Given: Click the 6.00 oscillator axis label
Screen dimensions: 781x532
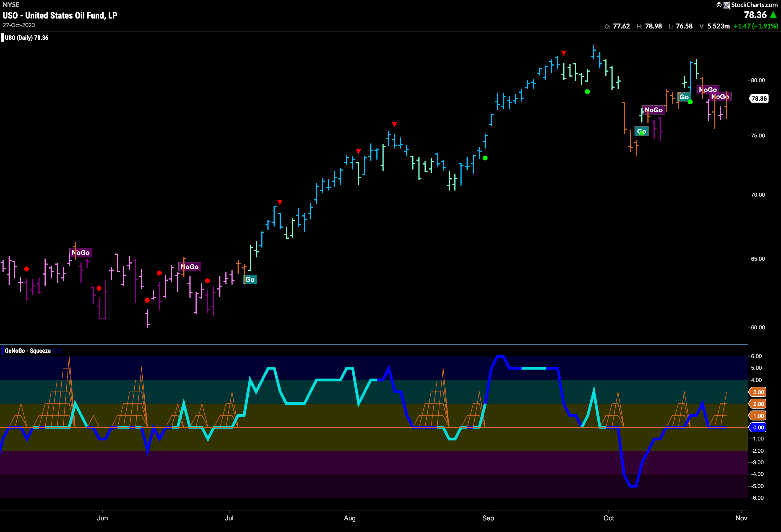Looking at the screenshot, I should (756, 356).
